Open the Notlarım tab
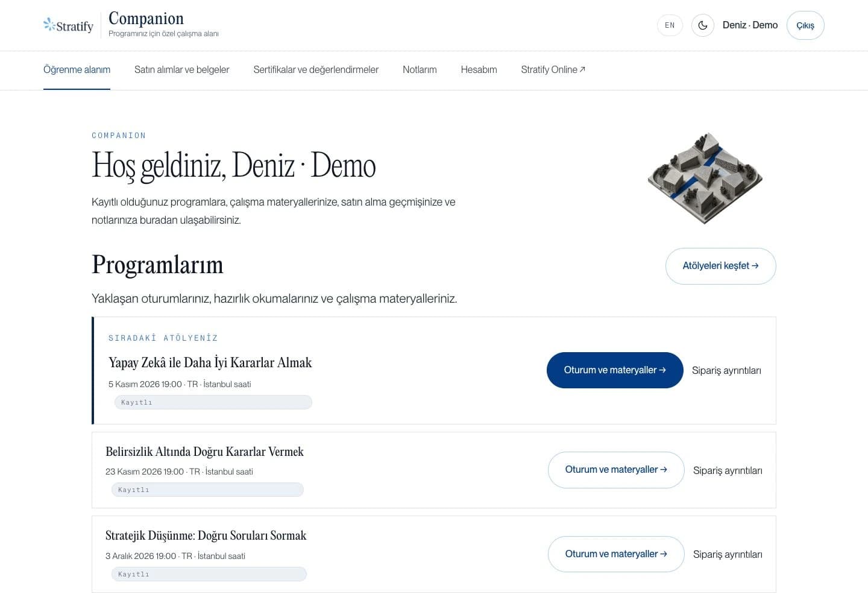The width and height of the screenshot is (868, 603). pos(420,70)
